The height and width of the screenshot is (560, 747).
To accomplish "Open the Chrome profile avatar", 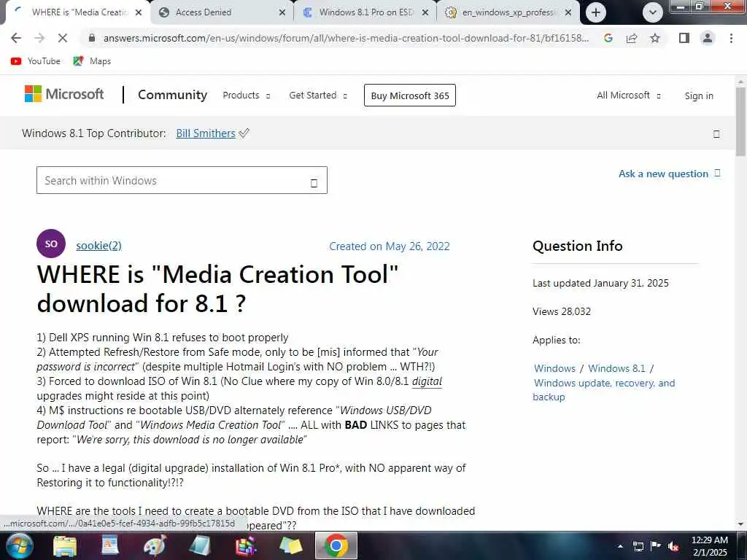I will 708,38.
